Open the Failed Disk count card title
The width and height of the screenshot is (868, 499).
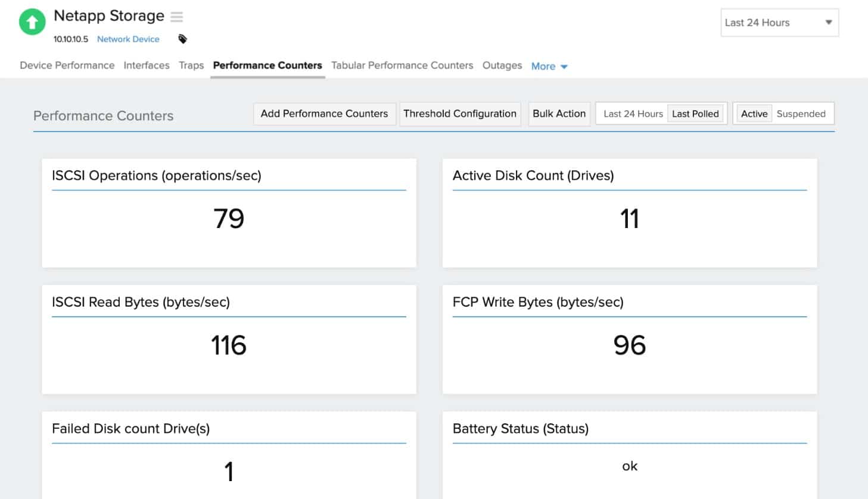pos(131,429)
